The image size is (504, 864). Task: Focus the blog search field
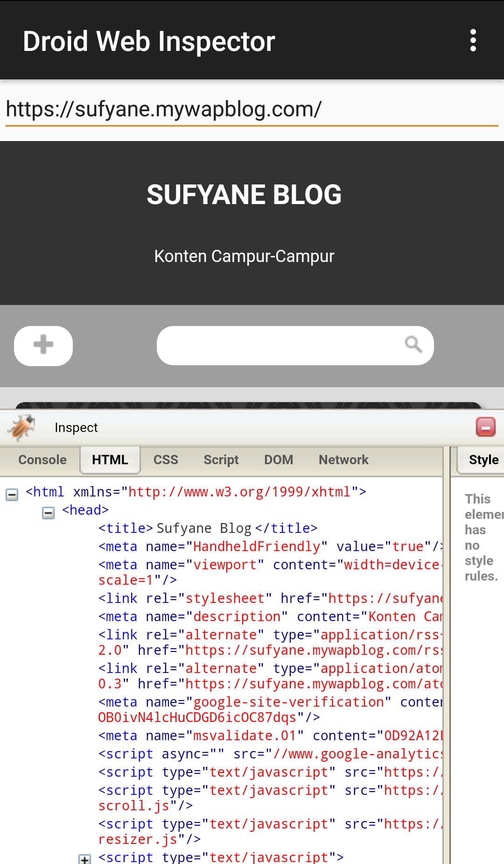(295, 346)
